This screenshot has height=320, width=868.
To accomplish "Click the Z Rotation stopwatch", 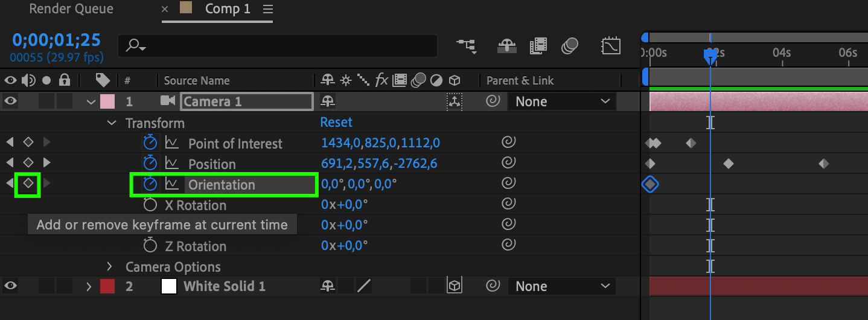I will click(150, 246).
